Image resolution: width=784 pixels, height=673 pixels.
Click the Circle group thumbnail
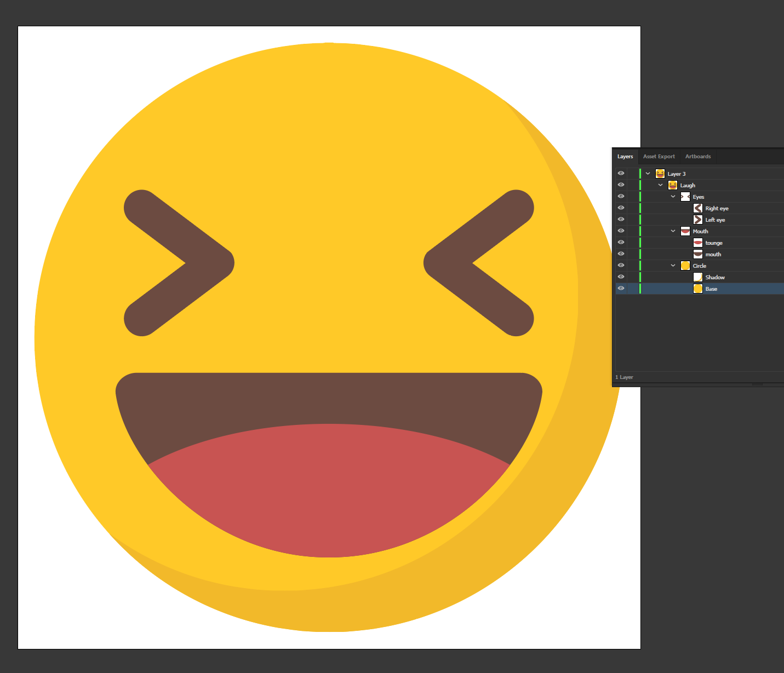tap(685, 266)
